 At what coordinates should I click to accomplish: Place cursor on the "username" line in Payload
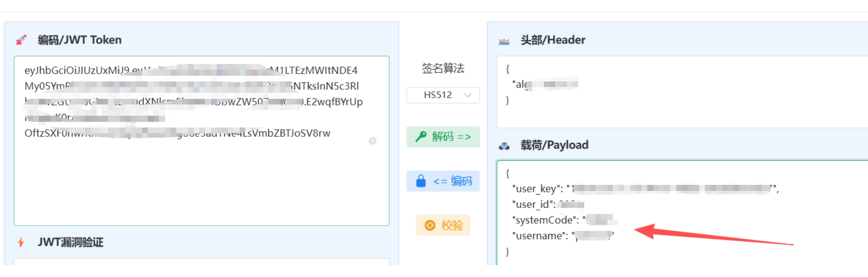541,236
